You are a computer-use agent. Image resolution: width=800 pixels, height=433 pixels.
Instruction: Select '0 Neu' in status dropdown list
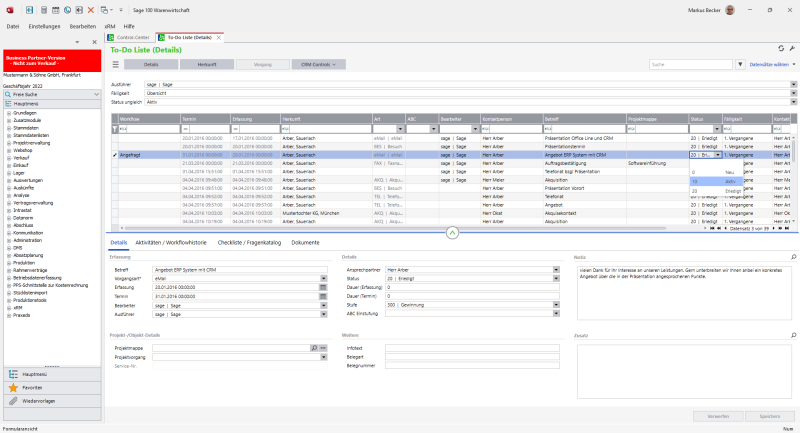click(x=716, y=172)
